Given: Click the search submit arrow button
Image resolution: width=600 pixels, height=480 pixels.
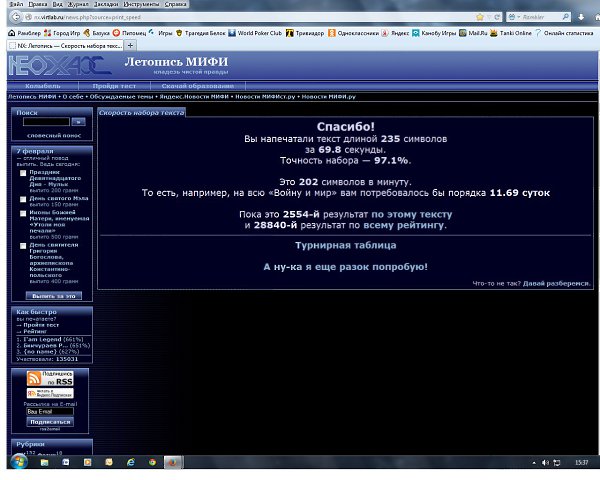Looking at the screenshot, I should coord(78,122).
